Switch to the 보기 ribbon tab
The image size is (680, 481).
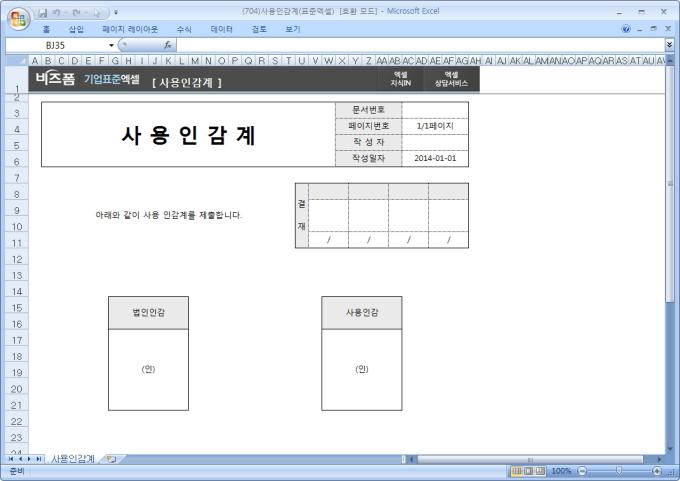point(293,29)
